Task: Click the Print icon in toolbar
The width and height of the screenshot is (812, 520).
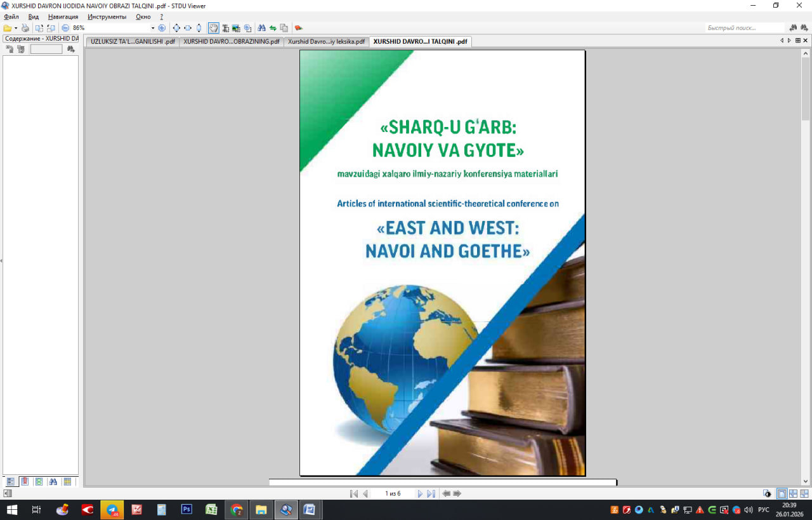Action: pyautogui.click(x=25, y=28)
